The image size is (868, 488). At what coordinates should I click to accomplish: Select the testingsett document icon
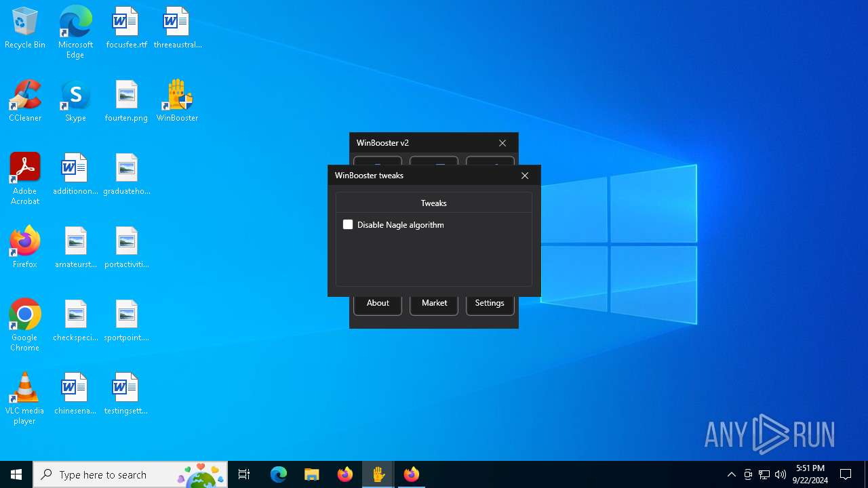click(126, 394)
